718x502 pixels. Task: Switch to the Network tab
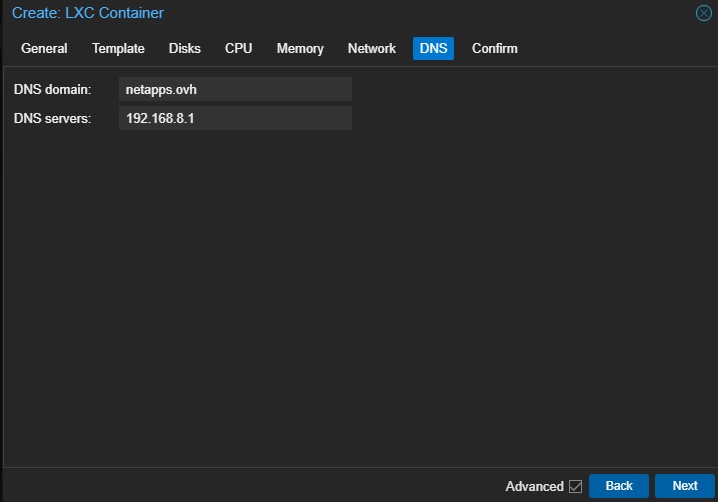pos(372,48)
